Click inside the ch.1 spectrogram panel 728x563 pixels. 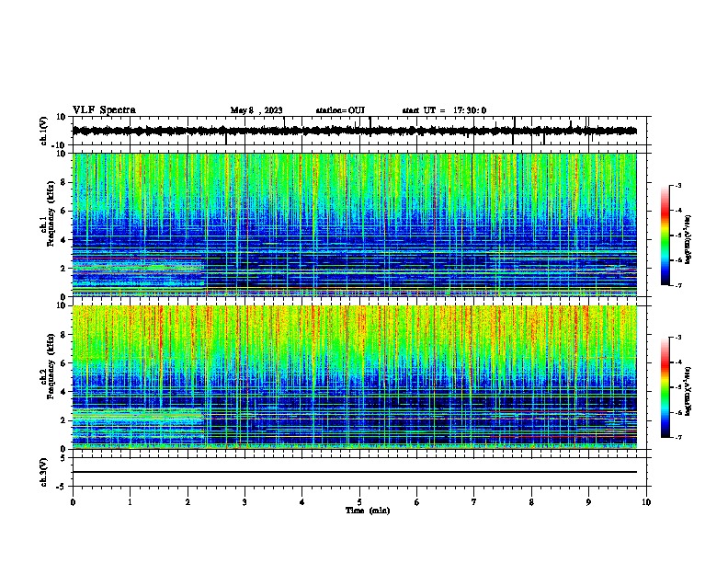tap(354, 224)
